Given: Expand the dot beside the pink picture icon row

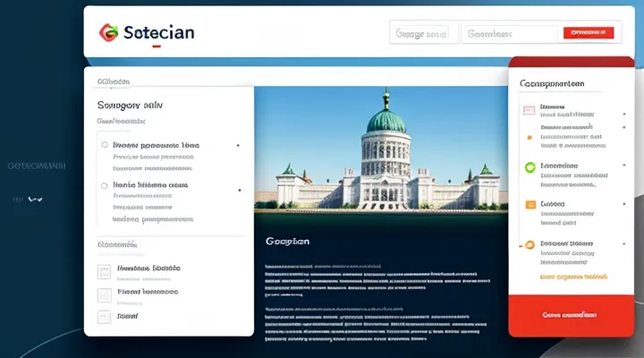Looking at the screenshot, I should click(624, 115).
